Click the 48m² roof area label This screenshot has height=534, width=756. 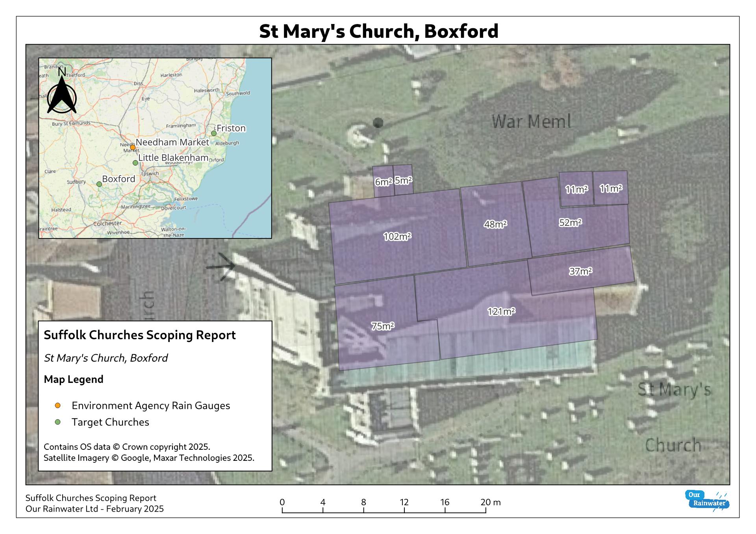tap(495, 224)
